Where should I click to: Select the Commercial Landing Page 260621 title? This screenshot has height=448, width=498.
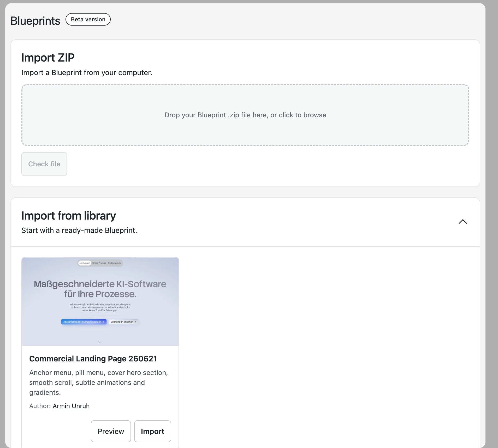pyautogui.click(x=93, y=359)
